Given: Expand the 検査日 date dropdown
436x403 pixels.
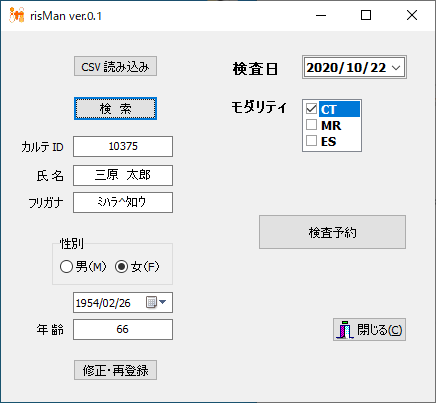Looking at the screenshot, I should pyautogui.click(x=396, y=68).
